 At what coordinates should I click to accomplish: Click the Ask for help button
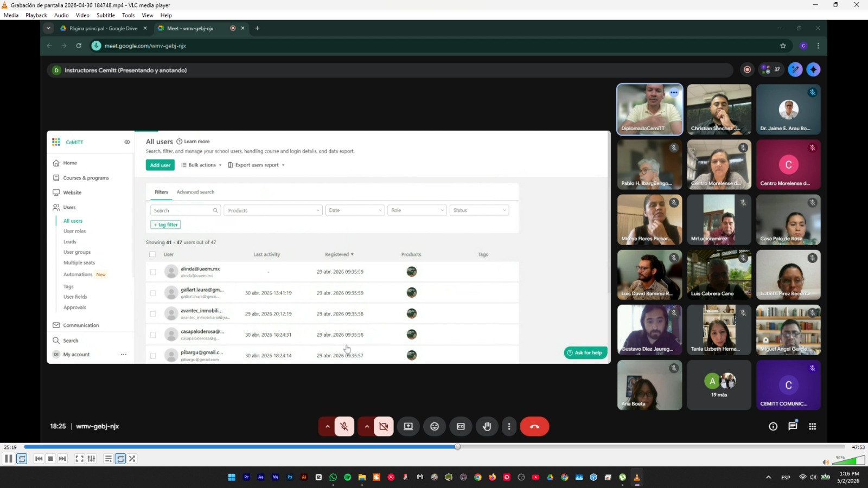pyautogui.click(x=585, y=353)
